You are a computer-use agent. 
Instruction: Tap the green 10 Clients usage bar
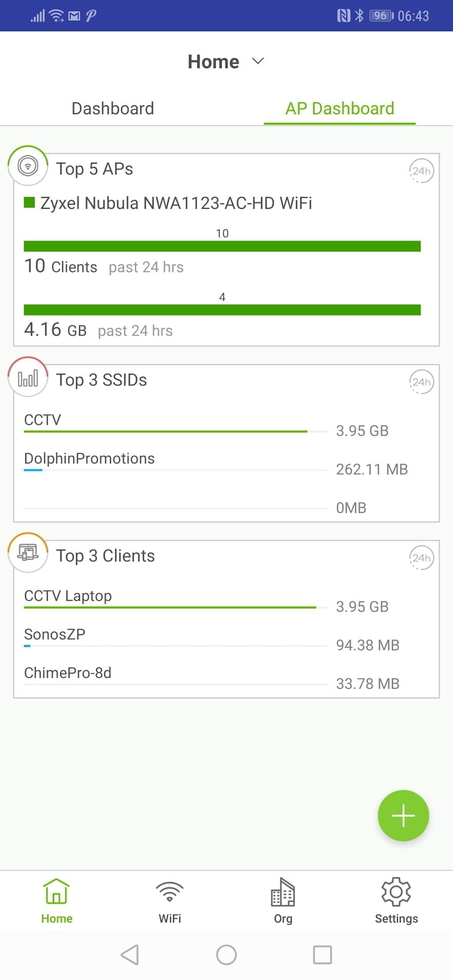[222, 247]
